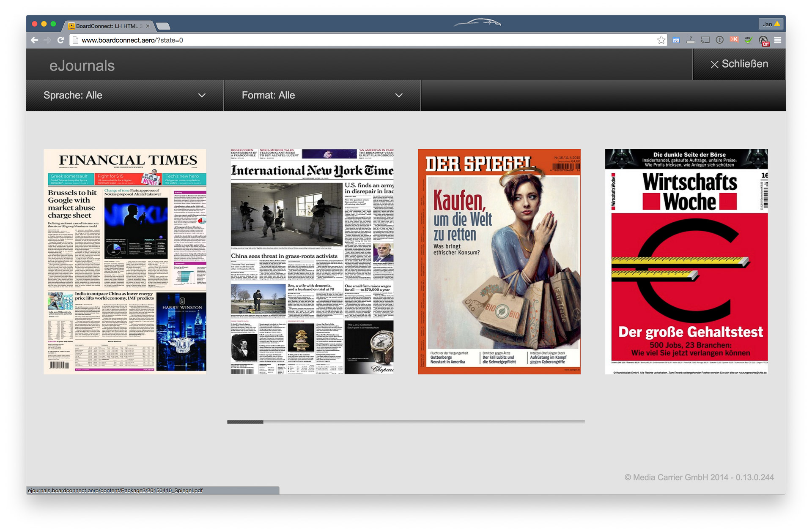Open the Financial Times cover
Screen dimensions: 812x532
coord(125,262)
